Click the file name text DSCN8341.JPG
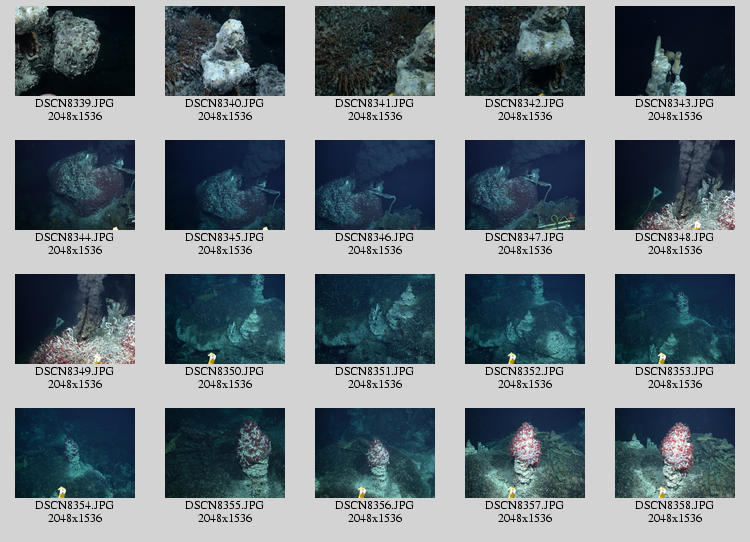Image resolution: width=750 pixels, height=542 pixels. point(375,103)
